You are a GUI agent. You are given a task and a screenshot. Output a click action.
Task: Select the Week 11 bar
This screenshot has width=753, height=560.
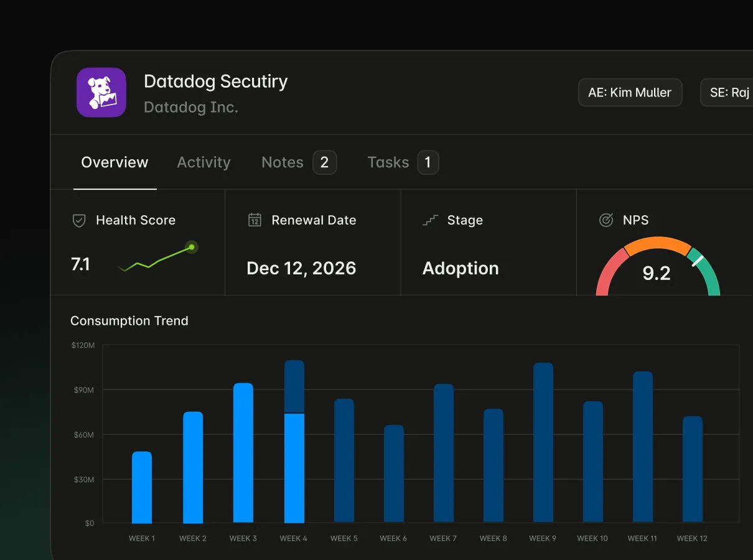tap(643, 447)
